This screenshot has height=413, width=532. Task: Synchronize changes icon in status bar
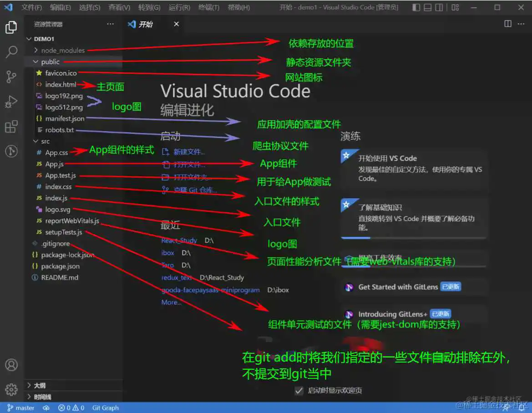click(x=46, y=408)
